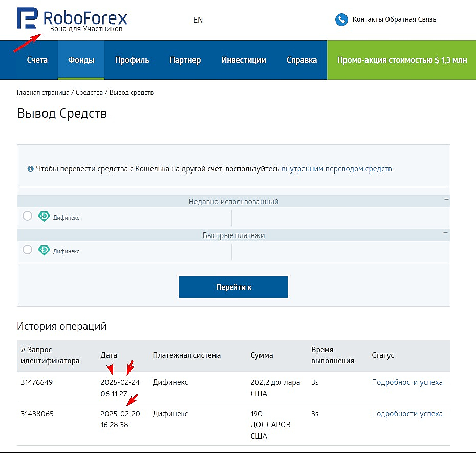
Task: Click the Перейти к button
Action: (x=233, y=287)
